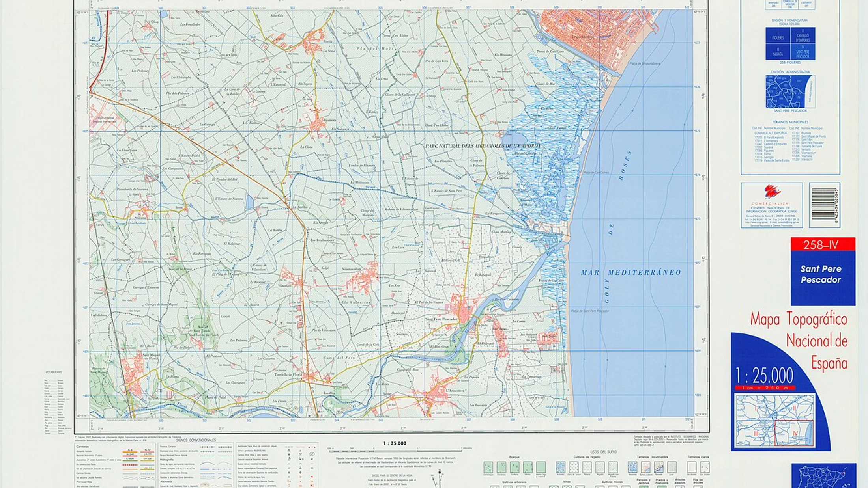The width and height of the screenshot is (868, 488).
Task: Click the Signos Convencionales heading
Action: pos(196,440)
